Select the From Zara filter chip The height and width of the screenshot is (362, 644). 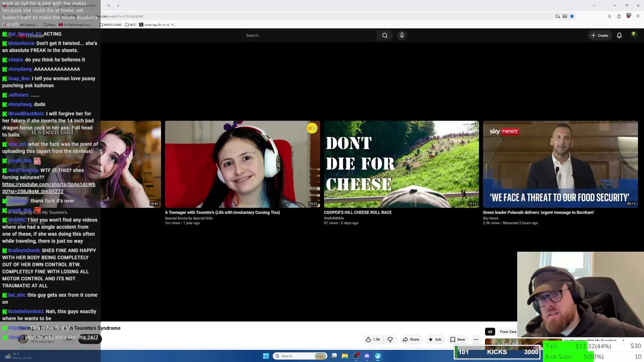click(x=508, y=332)
